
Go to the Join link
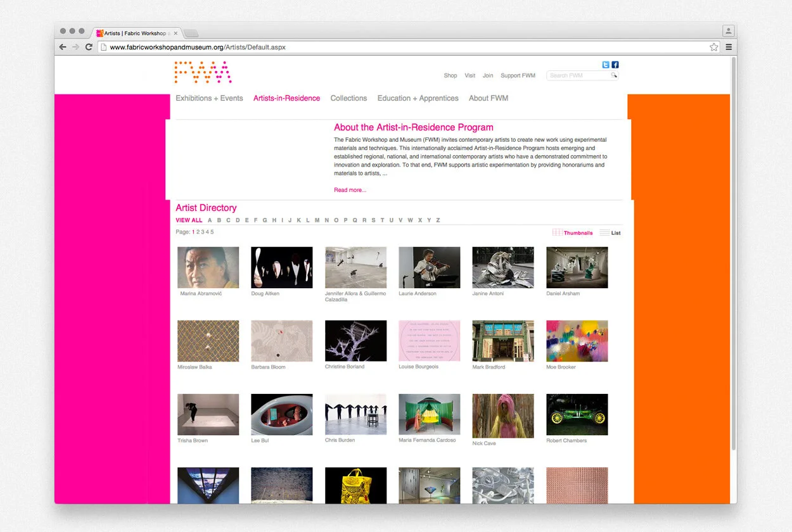click(x=488, y=75)
